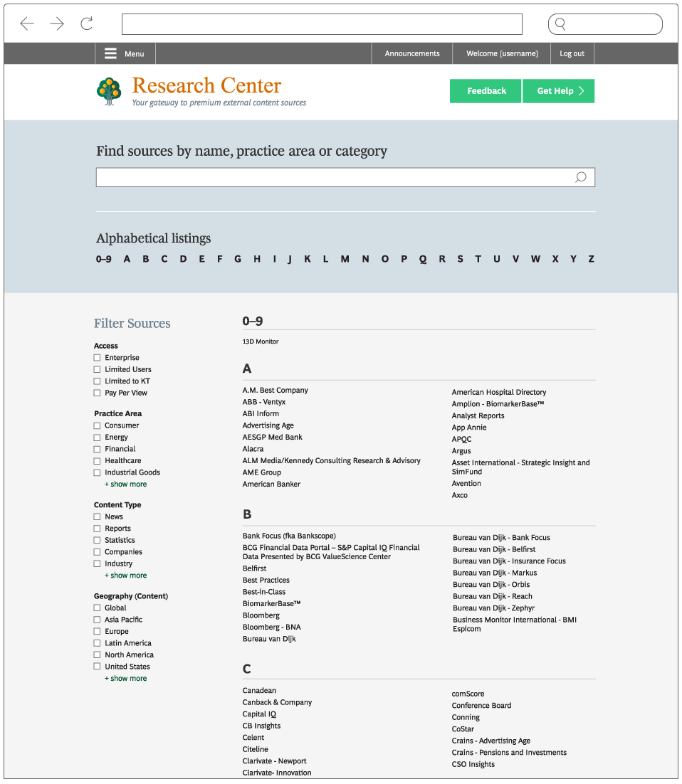The image size is (682, 784).
Task: Open Announcements in the top bar
Action: 411,53
